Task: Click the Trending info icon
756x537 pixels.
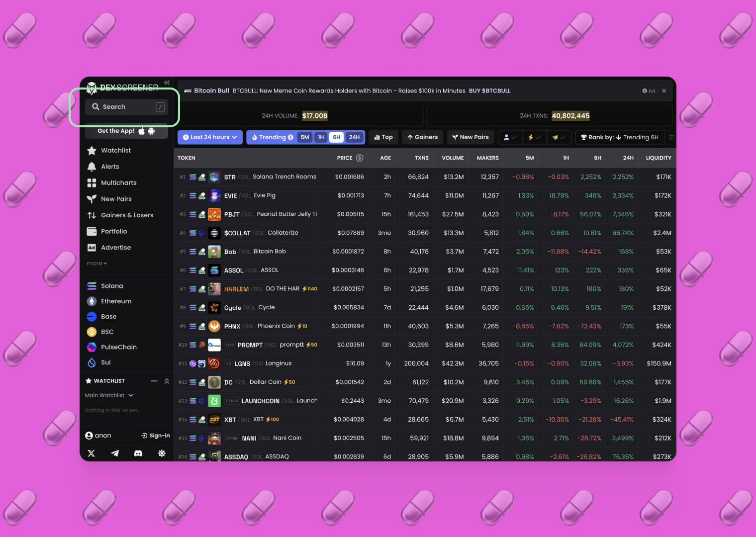Action: (x=290, y=137)
